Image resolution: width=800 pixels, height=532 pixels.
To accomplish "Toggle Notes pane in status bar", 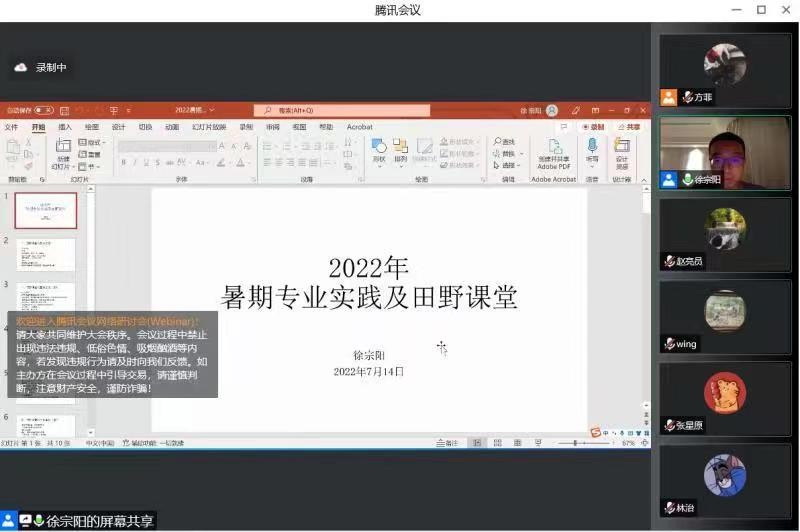I will click(x=448, y=443).
